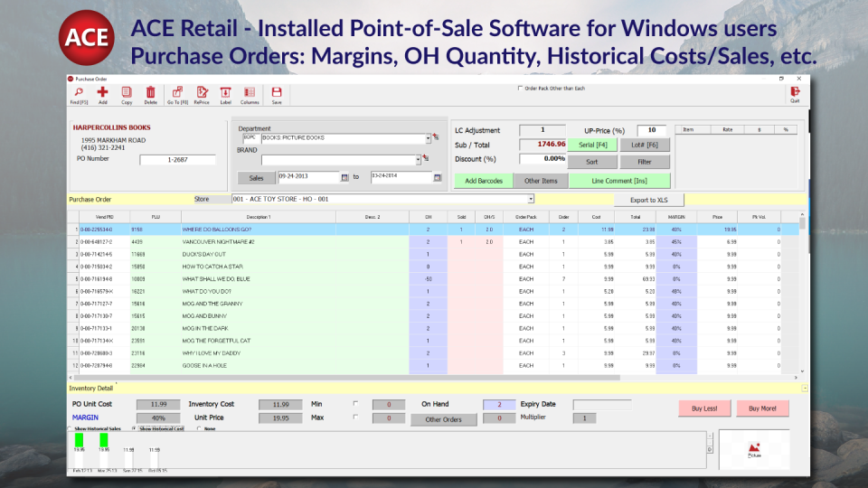Click the RePrice toolbar icon
This screenshot has width=868, height=488.
pyautogui.click(x=202, y=95)
